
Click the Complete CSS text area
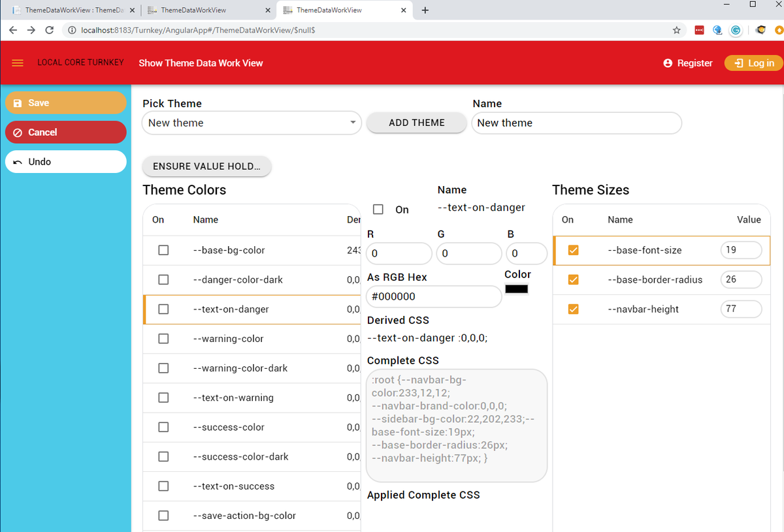point(457,426)
